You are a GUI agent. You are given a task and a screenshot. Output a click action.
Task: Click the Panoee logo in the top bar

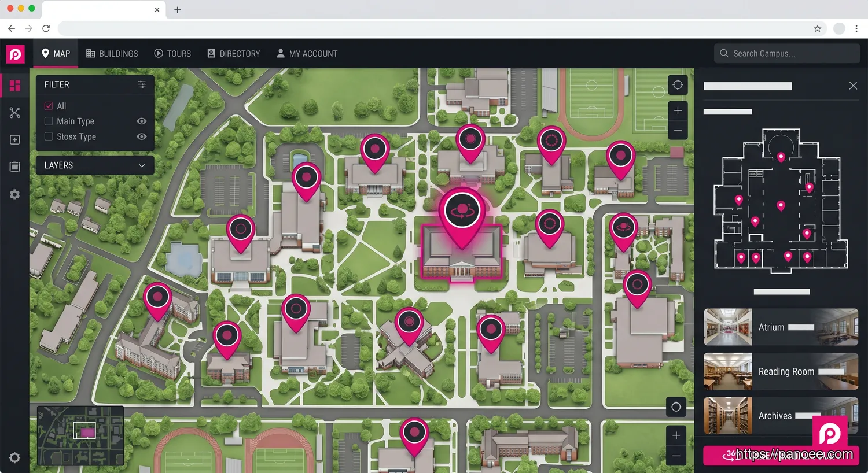tap(15, 54)
